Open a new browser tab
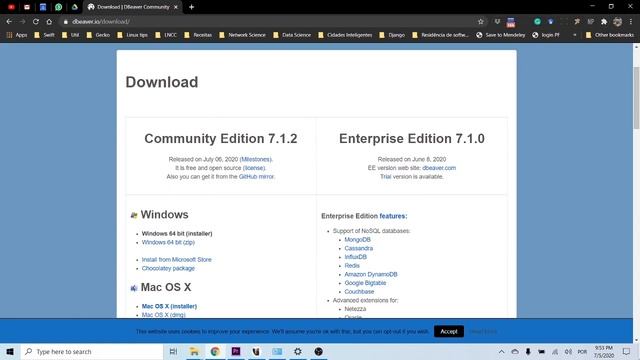Screen dimensions: 640x360 (x=191, y=7)
